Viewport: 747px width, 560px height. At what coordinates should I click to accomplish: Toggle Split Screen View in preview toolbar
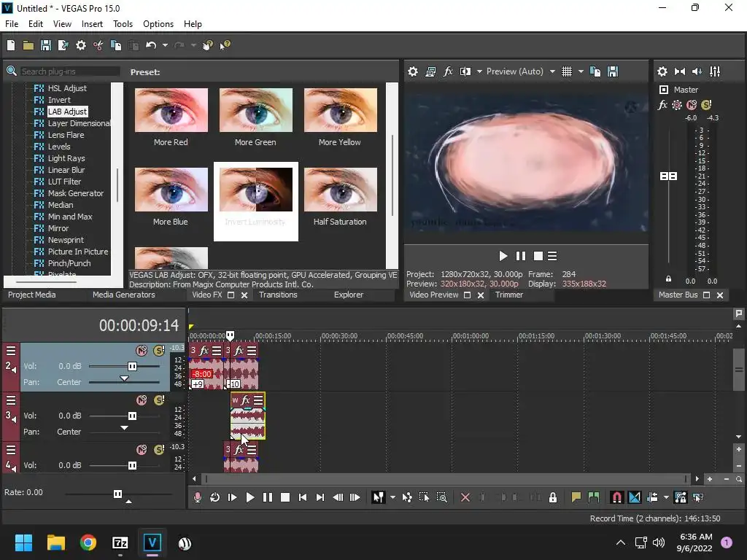point(465,71)
